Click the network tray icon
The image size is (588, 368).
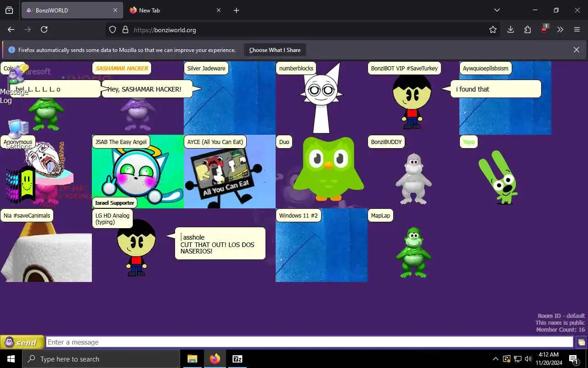(517, 359)
